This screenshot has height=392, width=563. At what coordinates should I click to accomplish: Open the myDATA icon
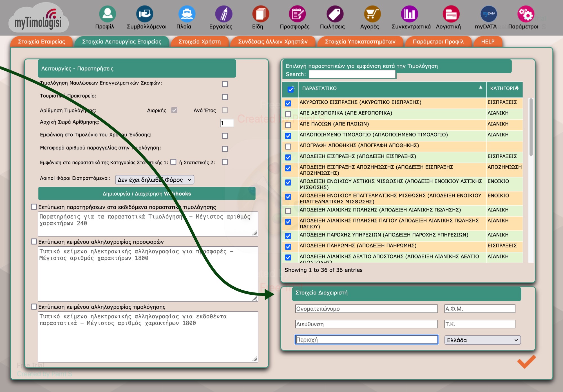click(488, 14)
